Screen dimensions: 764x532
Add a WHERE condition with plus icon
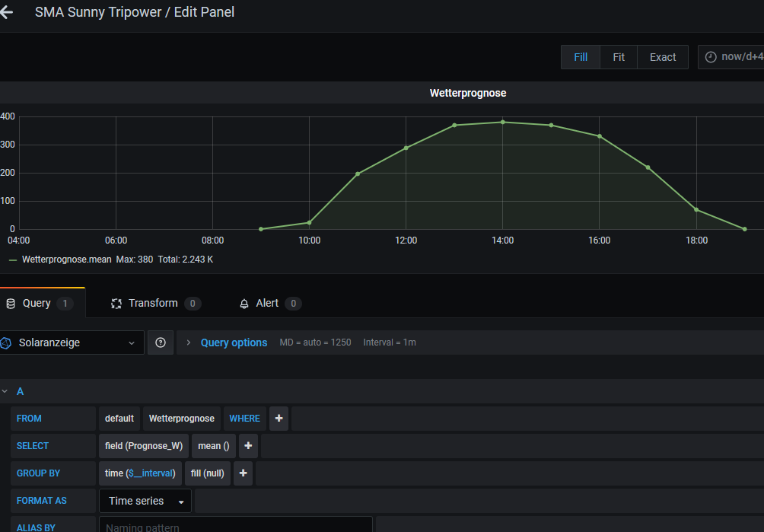279,419
